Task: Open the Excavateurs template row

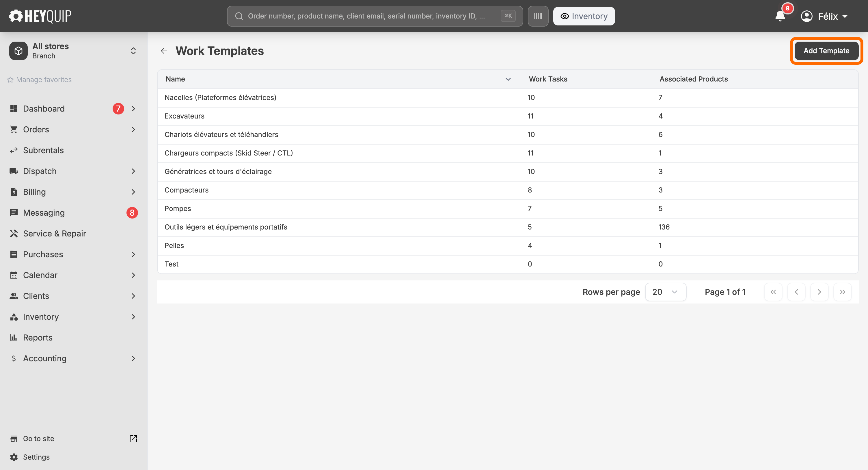Action: pyautogui.click(x=507, y=116)
